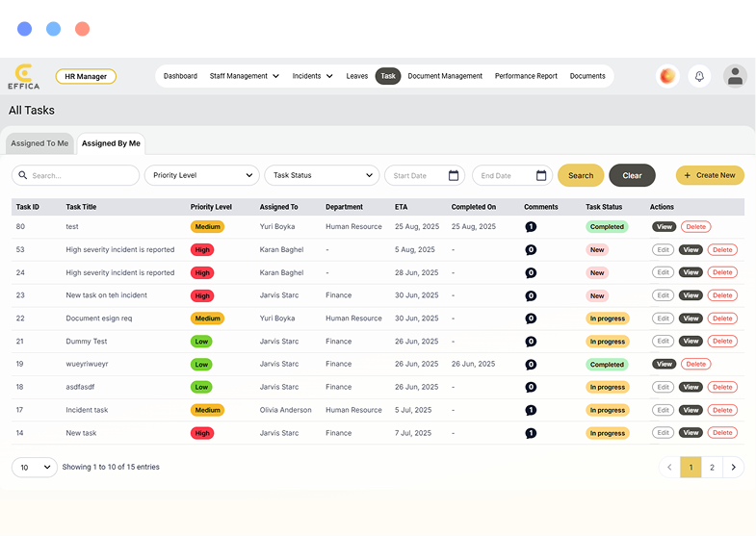Open the Start Date calendar icon

coord(454,175)
